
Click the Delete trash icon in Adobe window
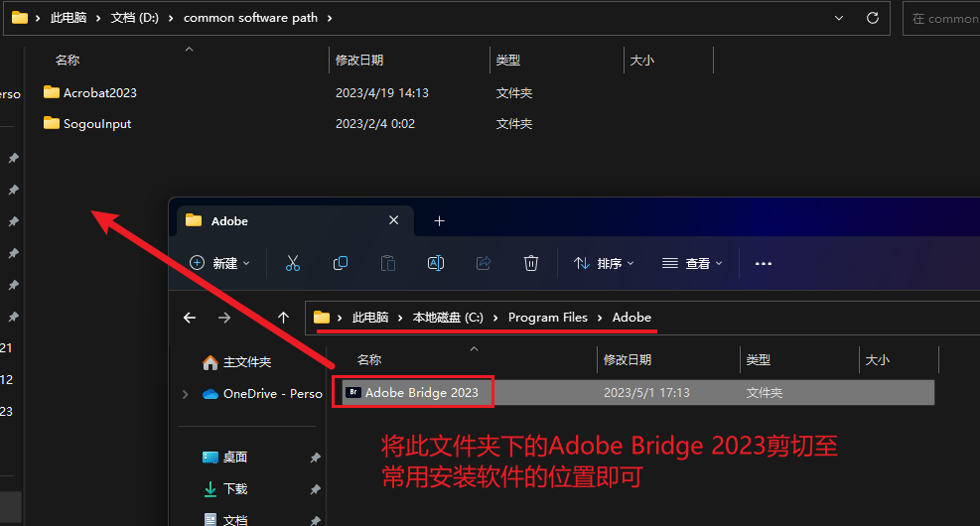pos(530,263)
